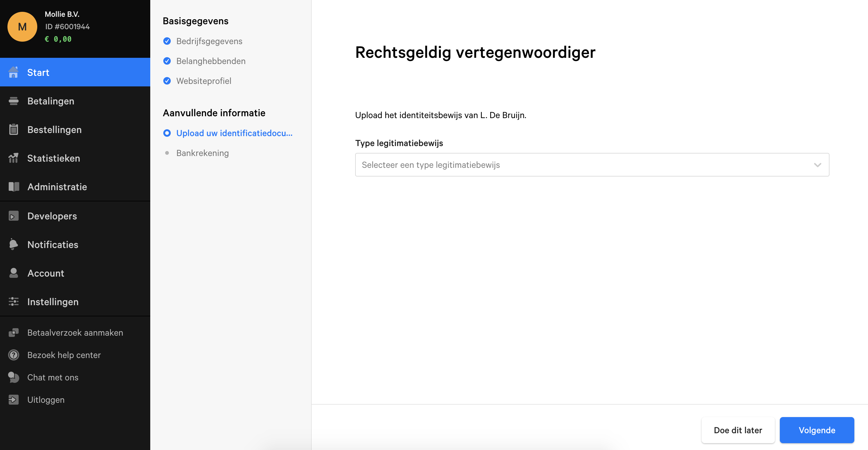The image size is (868, 450).
Task: Open Statistieken in the sidebar
Action: click(x=75, y=158)
